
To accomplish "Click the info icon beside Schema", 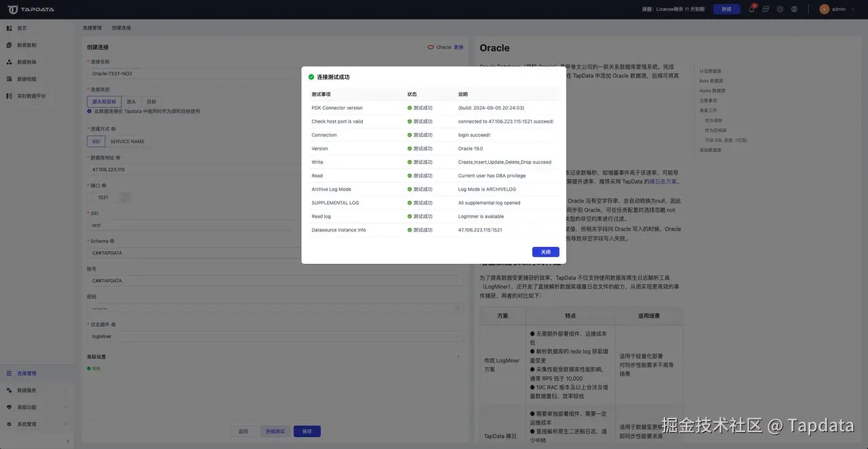I will tap(112, 241).
